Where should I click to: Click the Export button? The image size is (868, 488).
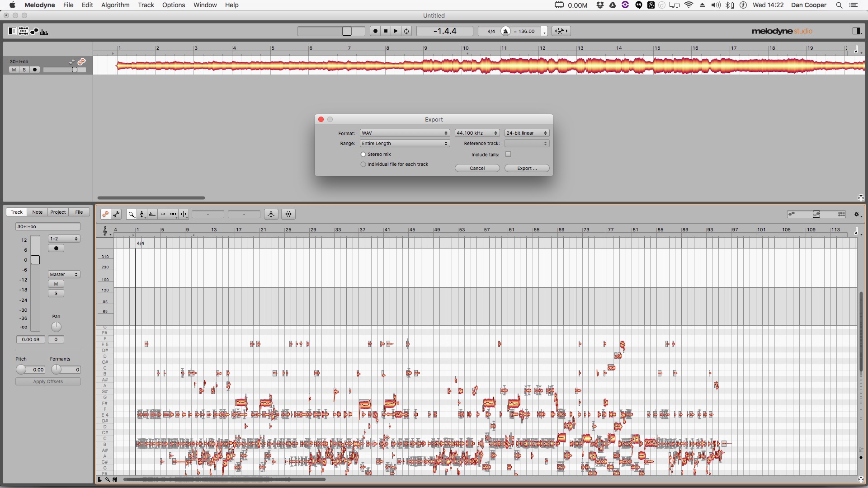point(525,168)
